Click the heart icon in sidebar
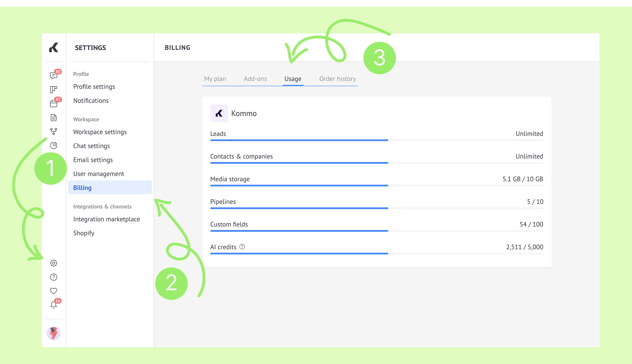 pyautogui.click(x=53, y=291)
